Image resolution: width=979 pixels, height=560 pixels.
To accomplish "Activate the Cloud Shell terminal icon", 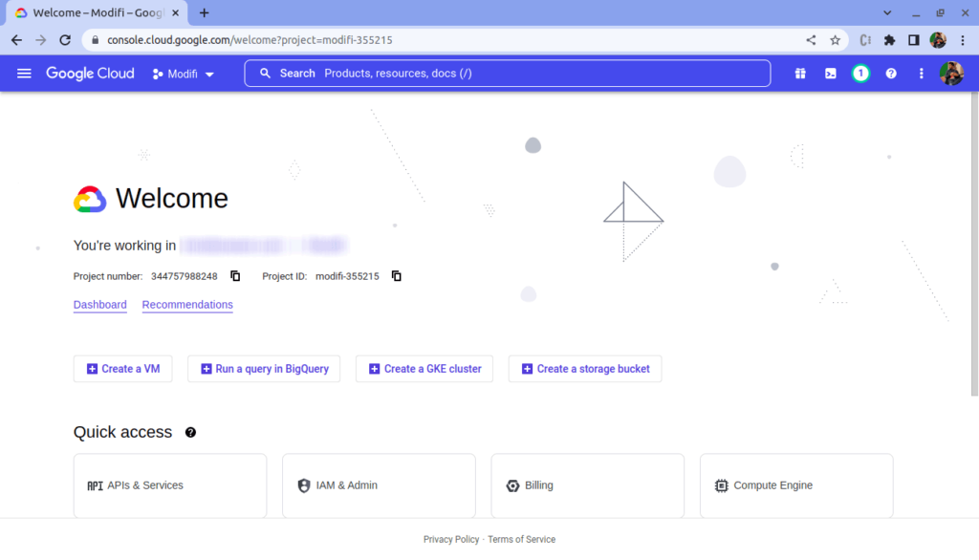I will click(831, 74).
